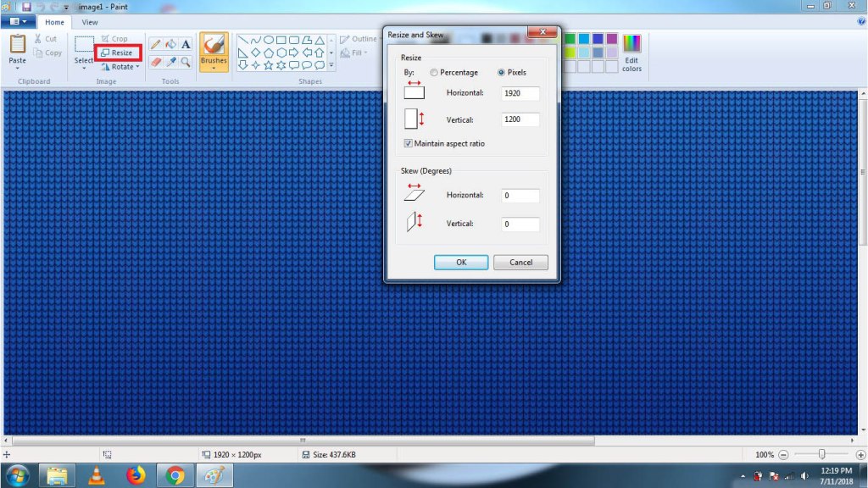
Task: Choose the Pentagon shape
Action: 269,53
